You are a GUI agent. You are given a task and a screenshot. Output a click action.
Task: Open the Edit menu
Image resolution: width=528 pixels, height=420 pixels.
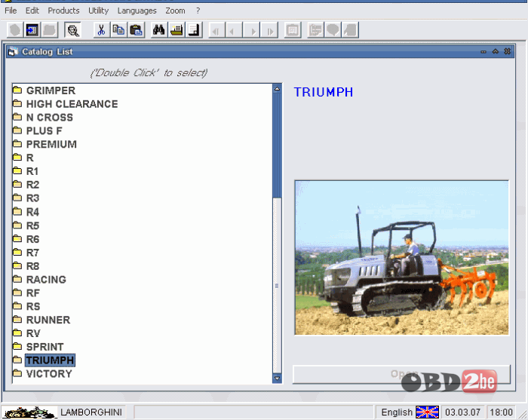point(32,11)
